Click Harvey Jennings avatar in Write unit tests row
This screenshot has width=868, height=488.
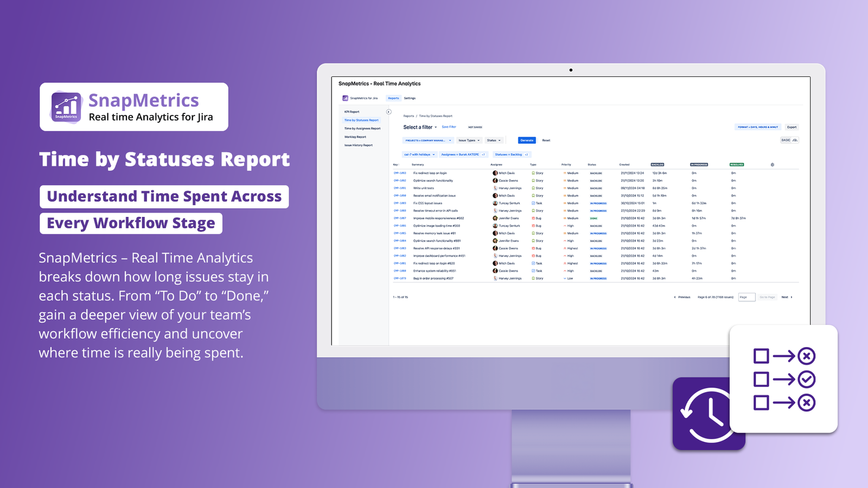pos(495,188)
